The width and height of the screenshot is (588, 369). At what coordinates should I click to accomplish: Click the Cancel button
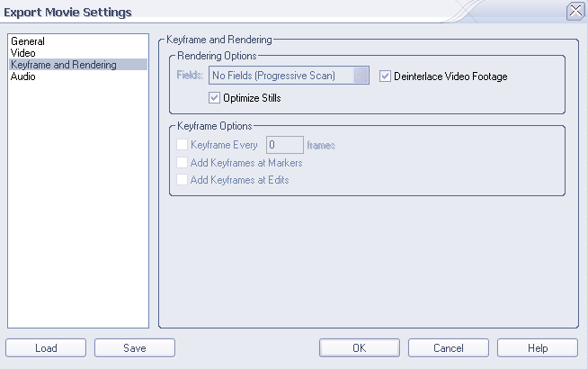449,348
